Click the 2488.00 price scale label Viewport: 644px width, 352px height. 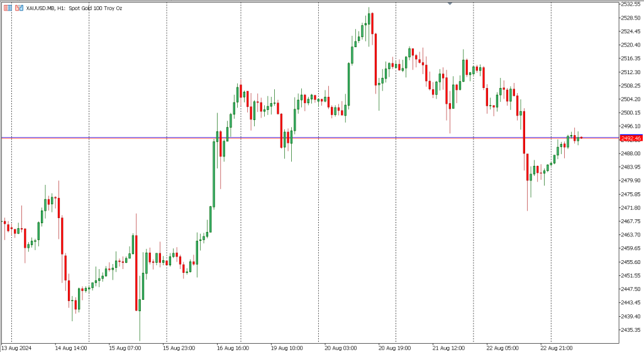point(631,153)
